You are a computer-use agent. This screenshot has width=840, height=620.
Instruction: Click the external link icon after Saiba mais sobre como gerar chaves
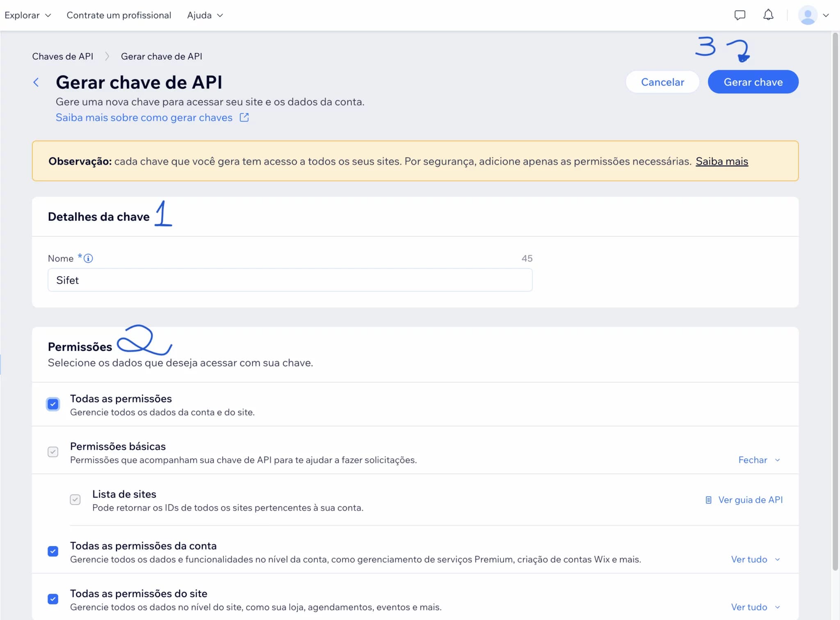244,117
